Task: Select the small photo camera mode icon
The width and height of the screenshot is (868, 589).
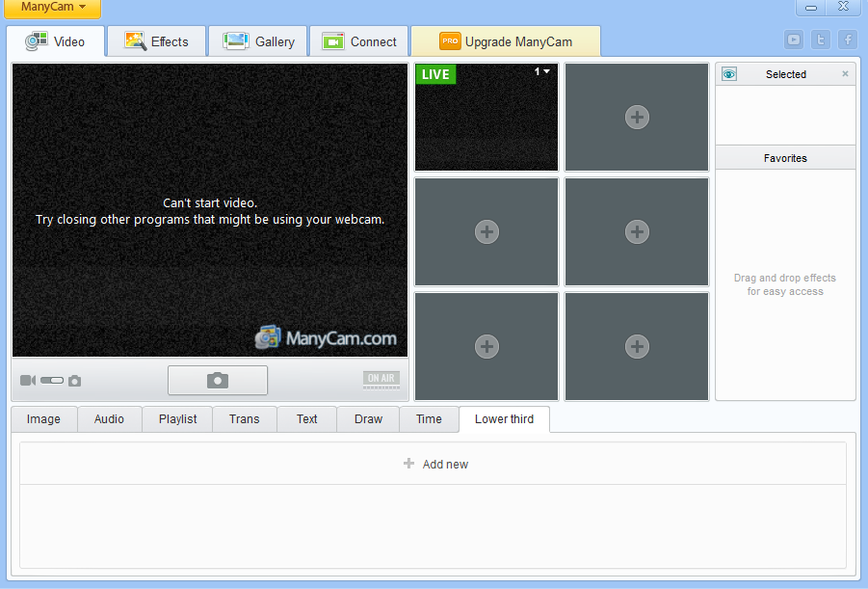Action: coord(75,381)
